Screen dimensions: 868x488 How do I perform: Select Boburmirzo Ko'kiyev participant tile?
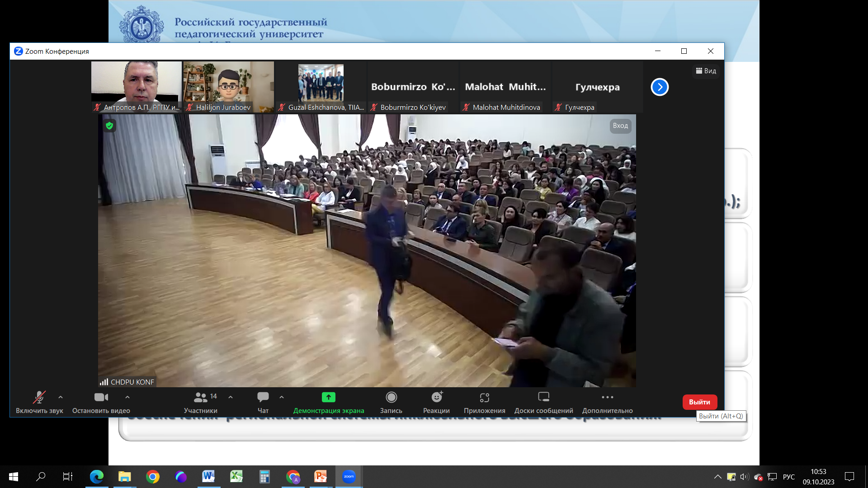click(413, 87)
